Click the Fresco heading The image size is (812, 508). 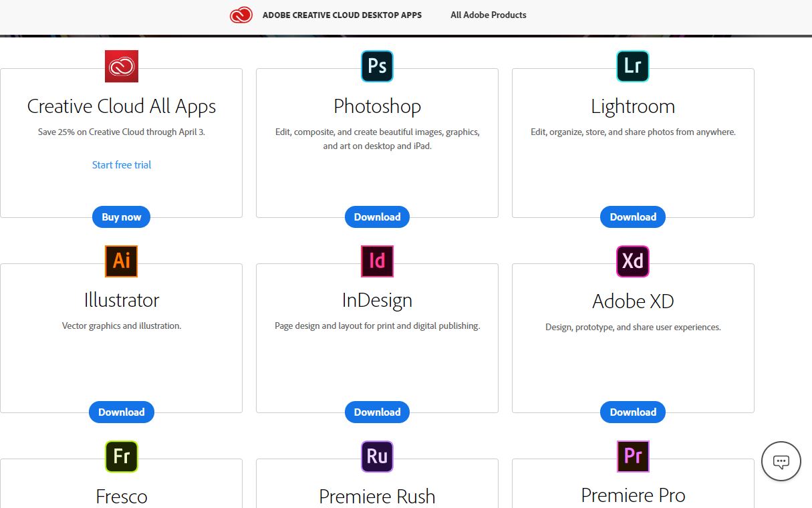click(x=122, y=497)
